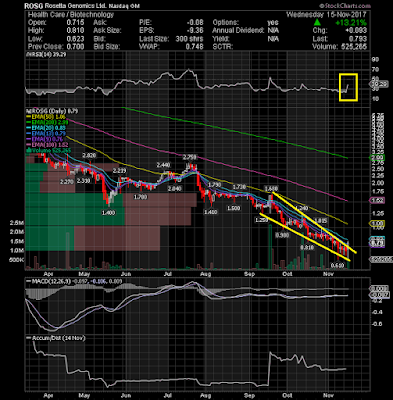Click the -0.4 level on MACD axis

pos(377,312)
